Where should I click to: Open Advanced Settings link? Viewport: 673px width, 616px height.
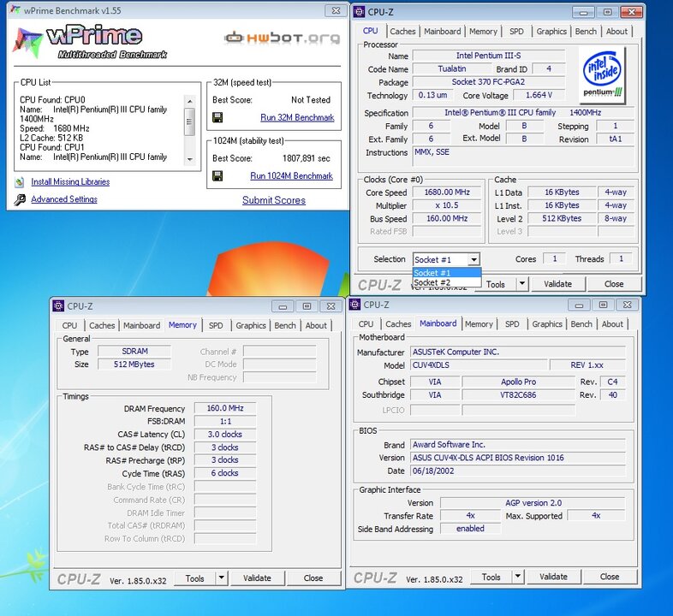click(64, 199)
